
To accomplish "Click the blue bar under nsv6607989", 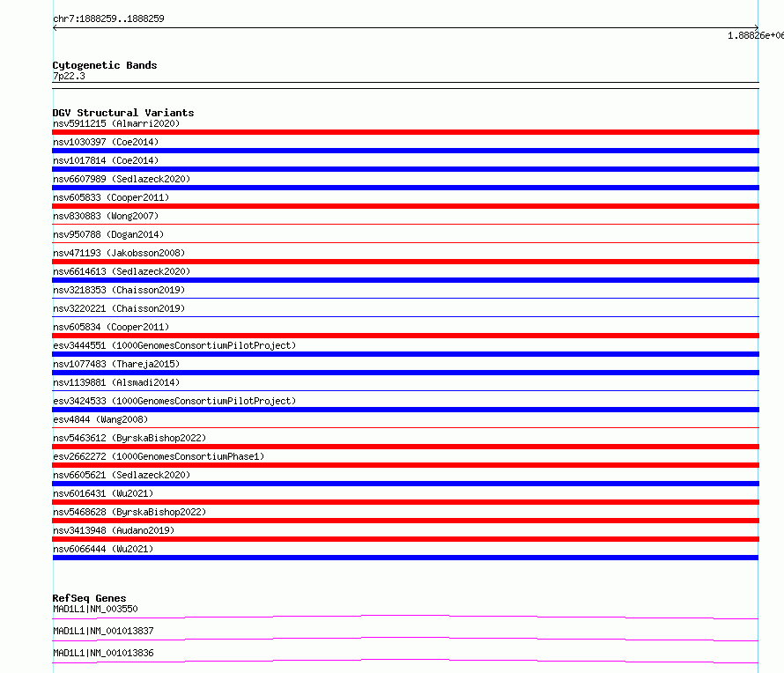I will click(x=405, y=188).
